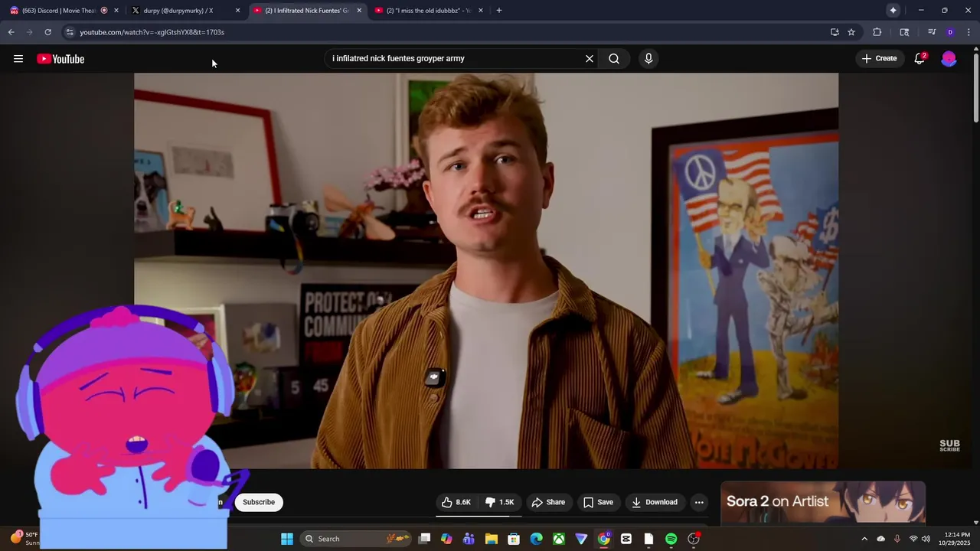Close the 'I miss the old idubbbz' tab

click(x=481, y=10)
